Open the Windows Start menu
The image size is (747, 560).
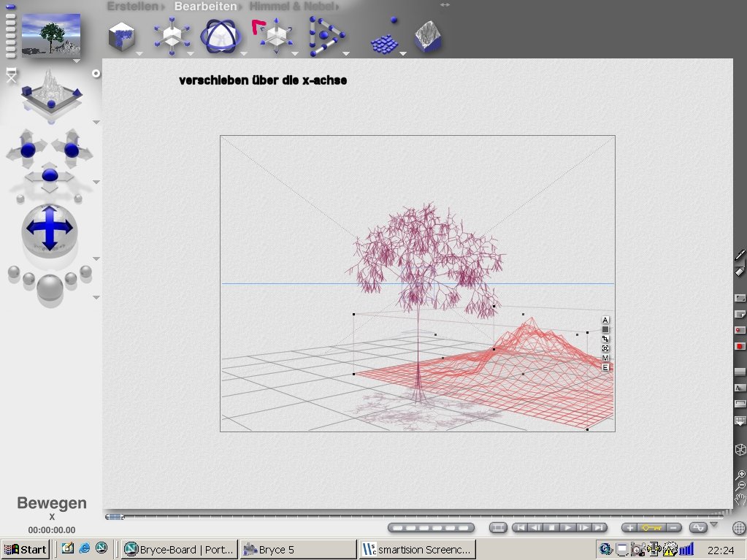point(26,550)
